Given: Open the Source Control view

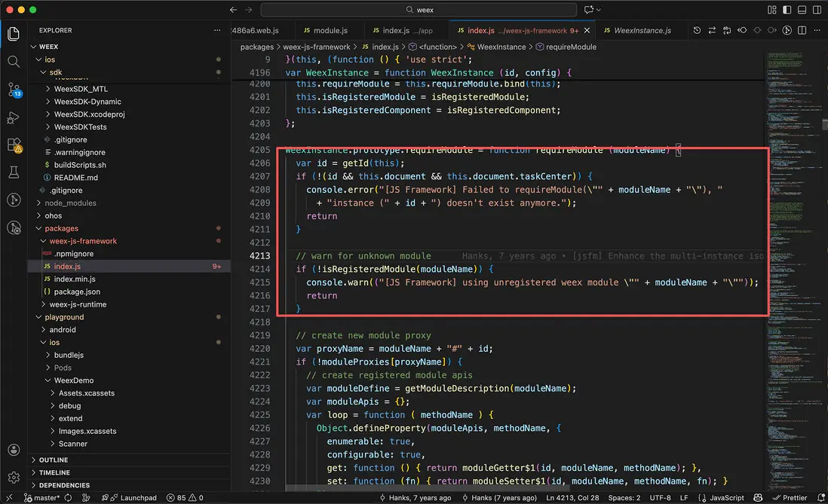Looking at the screenshot, I should coord(14,89).
